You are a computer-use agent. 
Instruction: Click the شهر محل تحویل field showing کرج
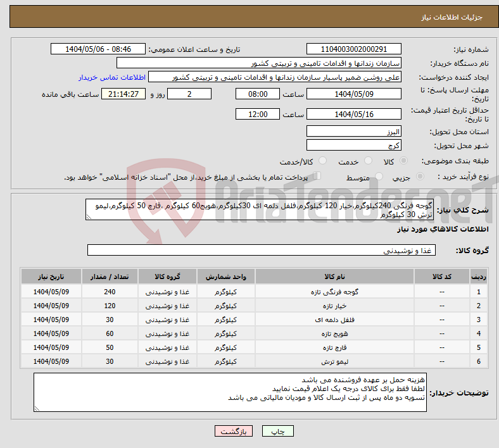(x=353, y=145)
